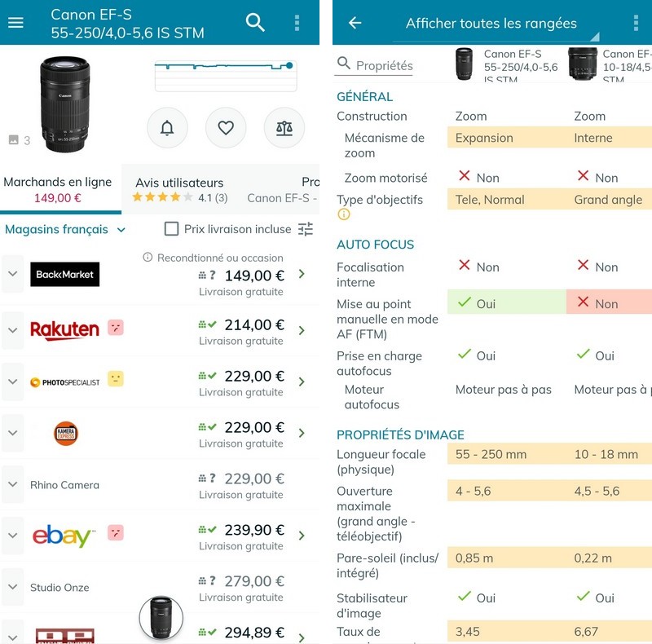The image size is (652, 644).
Task: Open the comparison screen overflow menu
Action: pos(636,23)
